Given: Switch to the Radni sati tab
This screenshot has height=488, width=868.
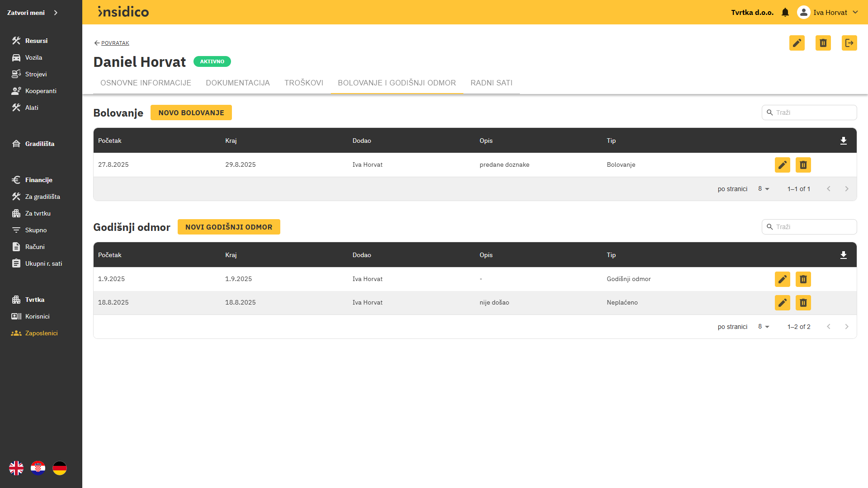Looking at the screenshot, I should click(491, 83).
